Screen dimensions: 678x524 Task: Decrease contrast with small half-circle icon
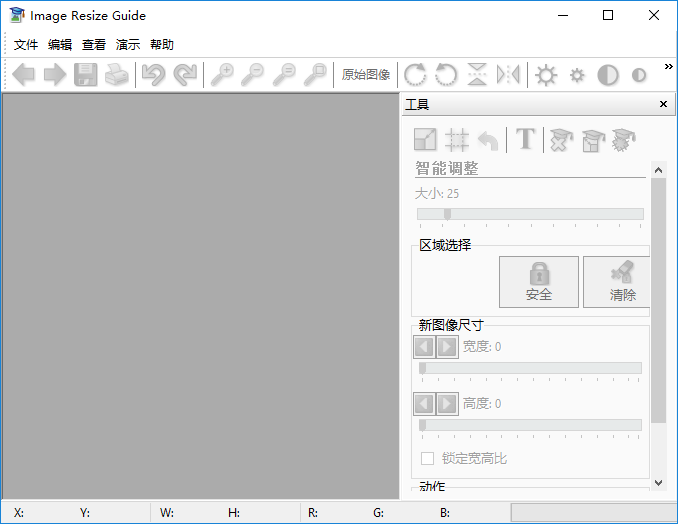[x=639, y=75]
